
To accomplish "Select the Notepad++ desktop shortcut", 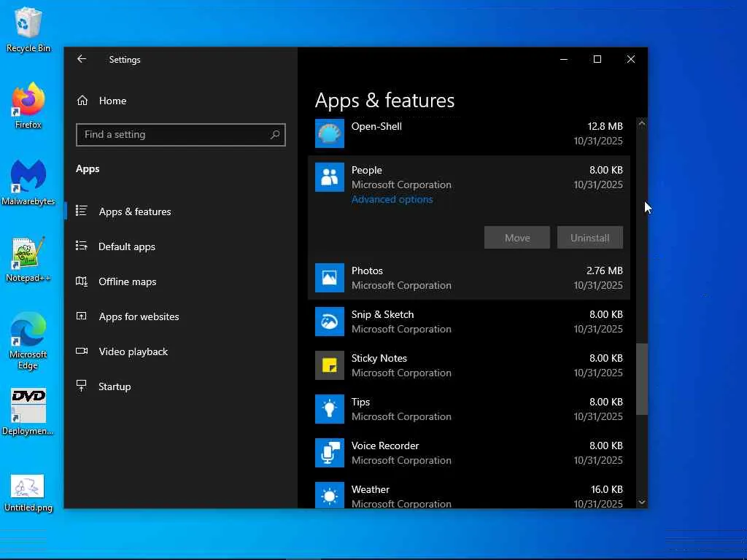I will click(28, 259).
